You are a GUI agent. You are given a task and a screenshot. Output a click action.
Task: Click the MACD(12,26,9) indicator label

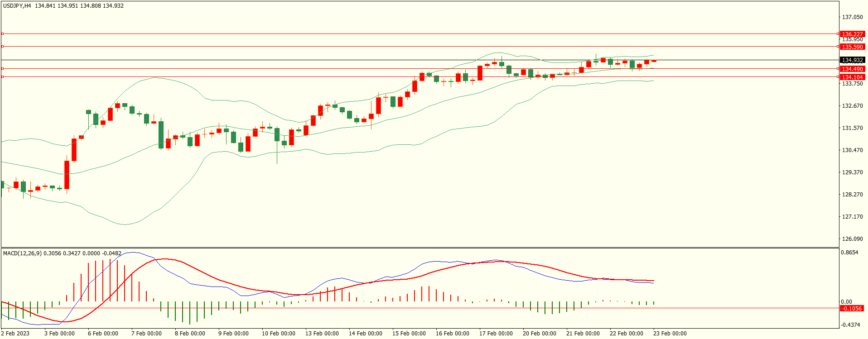(x=22, y=253)
